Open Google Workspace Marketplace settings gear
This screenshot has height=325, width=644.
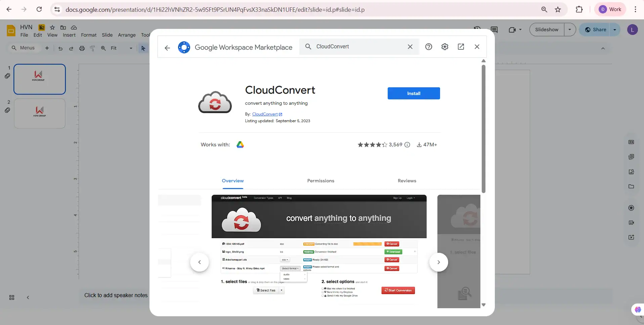(x=444, y=47)
